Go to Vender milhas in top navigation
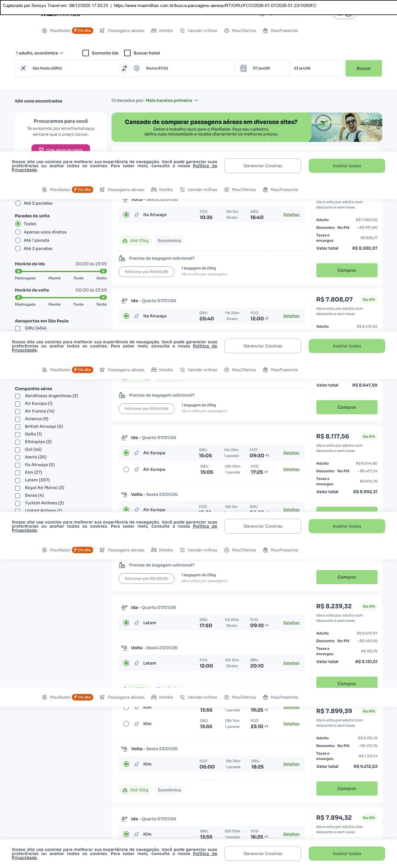The image size is (397, 868). tap(202, 31)
